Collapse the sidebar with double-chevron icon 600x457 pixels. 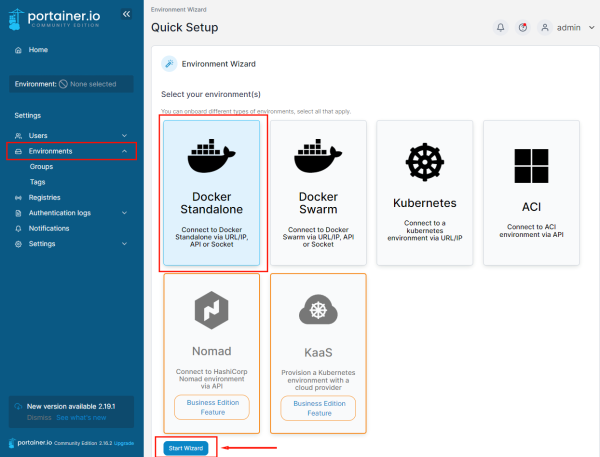tap(125, 14)
